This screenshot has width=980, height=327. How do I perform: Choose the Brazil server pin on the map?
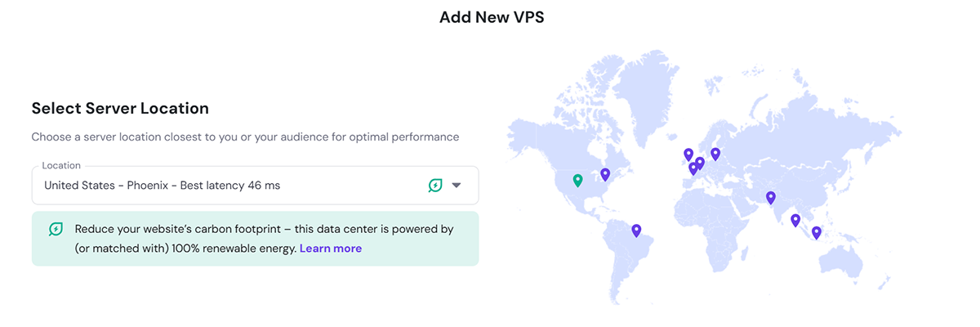[636, 231]
